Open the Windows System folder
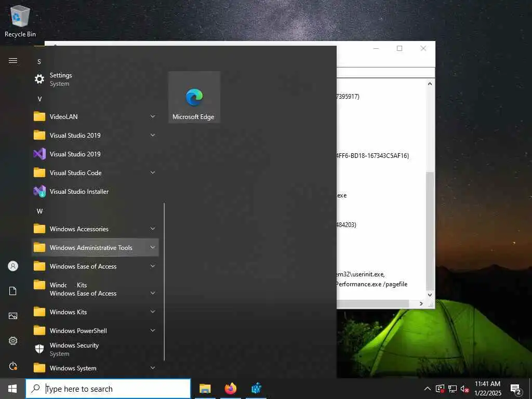The image size is (532, 399). click(x=95, y=368)
